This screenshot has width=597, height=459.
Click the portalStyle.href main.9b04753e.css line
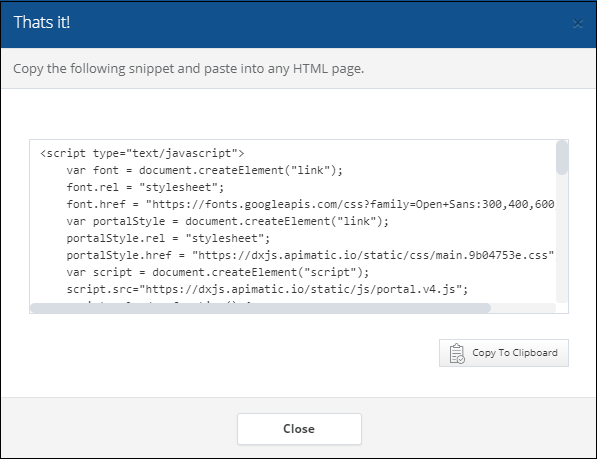[x=310, y=255]
